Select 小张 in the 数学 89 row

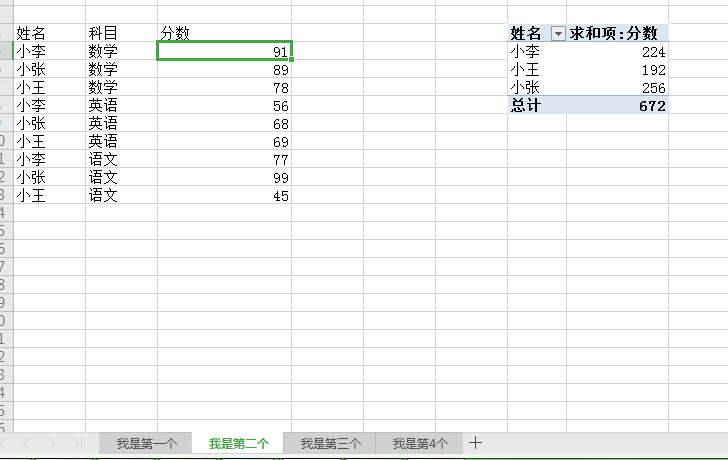coord(50,69)
